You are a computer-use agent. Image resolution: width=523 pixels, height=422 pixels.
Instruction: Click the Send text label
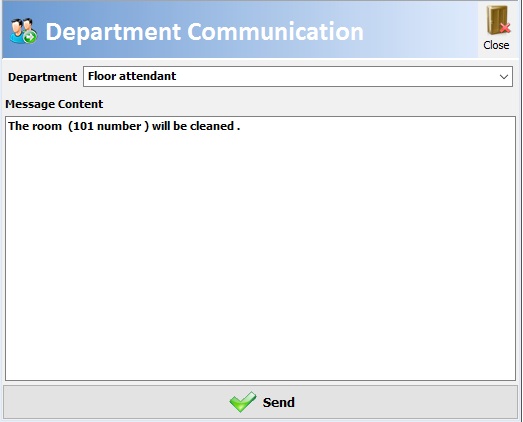(279, 402)
